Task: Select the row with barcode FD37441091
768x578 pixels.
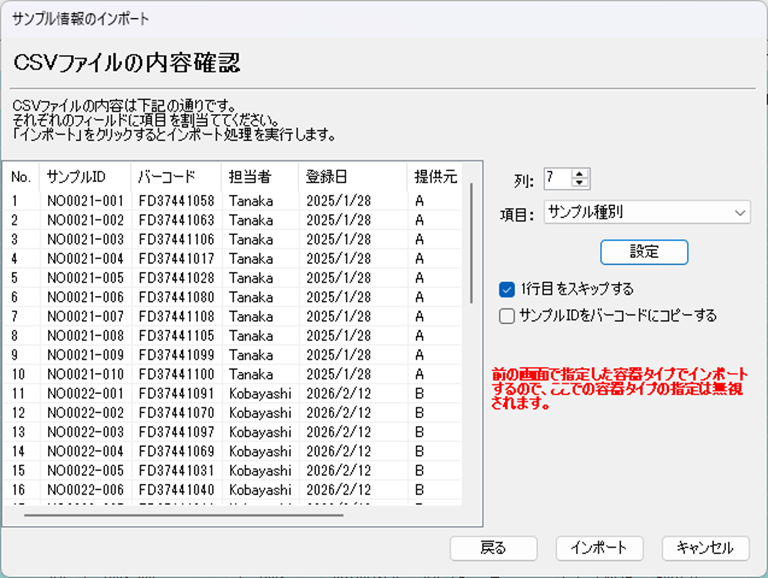Action: [x=176, y=393]
